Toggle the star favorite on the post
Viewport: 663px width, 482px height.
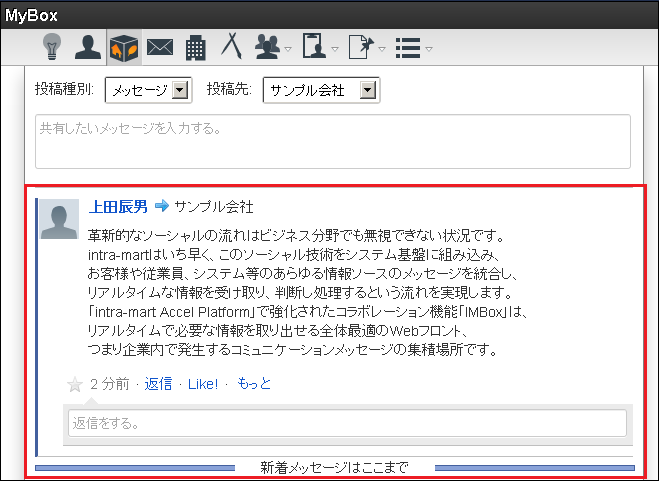point(75,384)
